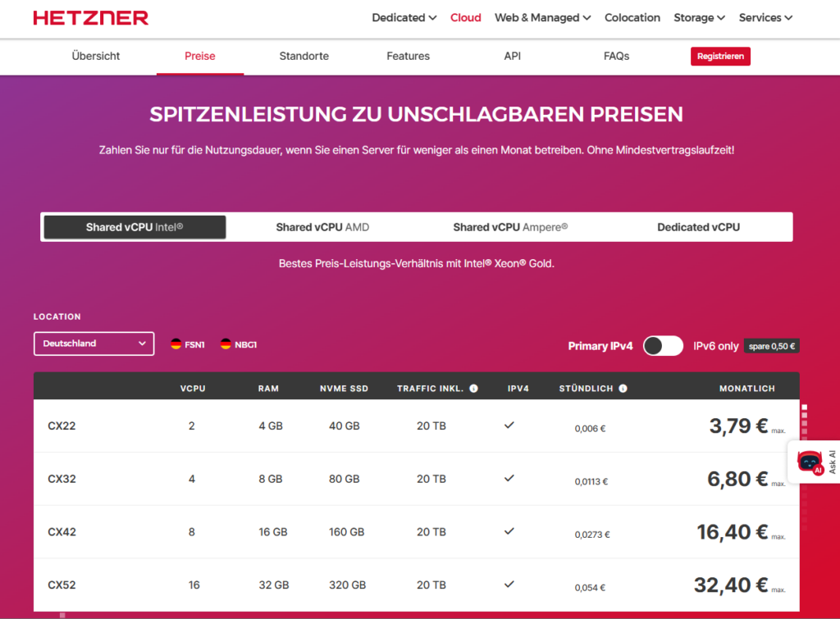Click the CX52 server name
This screenshot has width=840, height=619.
pyautogui.click(x=62, y=585)
